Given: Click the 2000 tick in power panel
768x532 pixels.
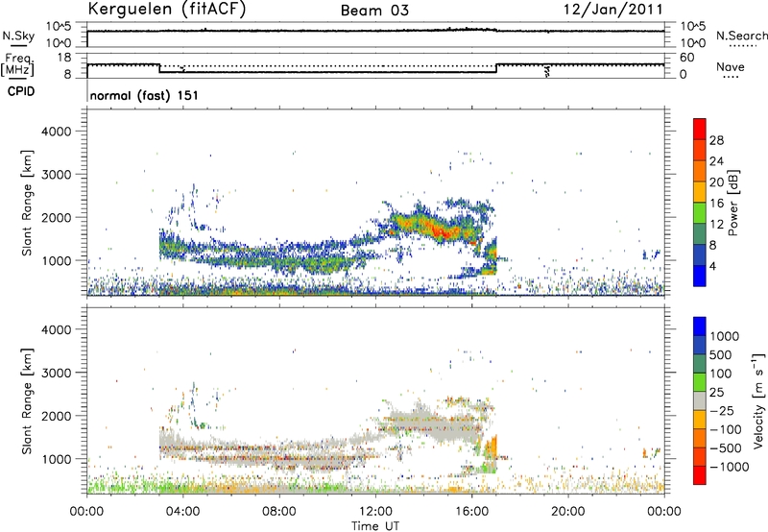Looking at the screenshot, I should tap(56, 217).
